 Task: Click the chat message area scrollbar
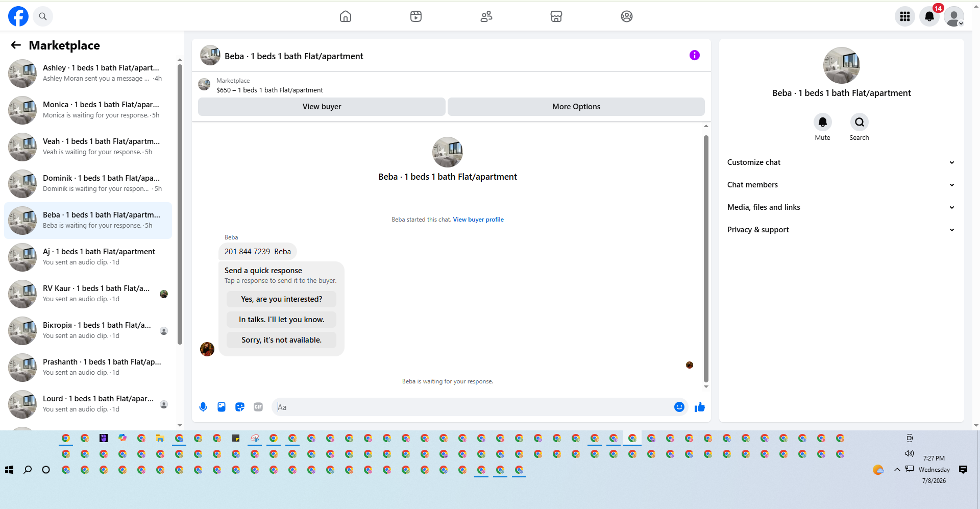706,258
